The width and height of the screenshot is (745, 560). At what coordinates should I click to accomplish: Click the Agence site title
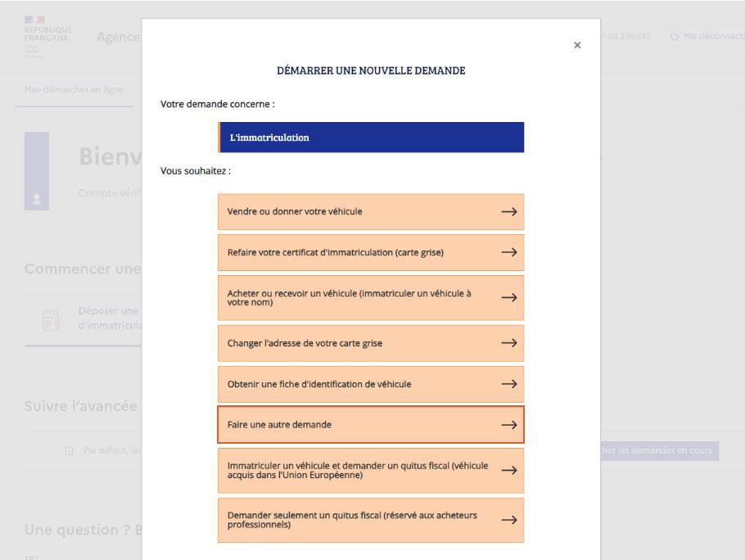tap(117, 38)
